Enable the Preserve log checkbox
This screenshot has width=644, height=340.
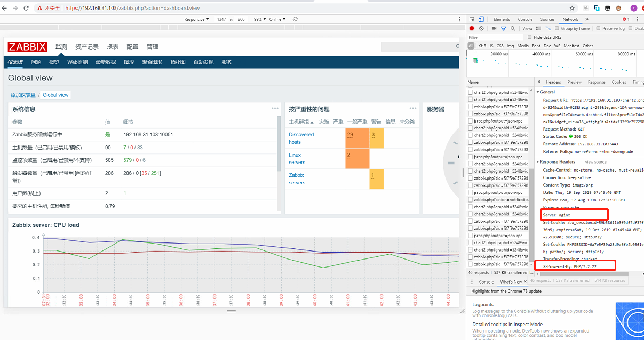pyautogui.click(x=599, y=28)
